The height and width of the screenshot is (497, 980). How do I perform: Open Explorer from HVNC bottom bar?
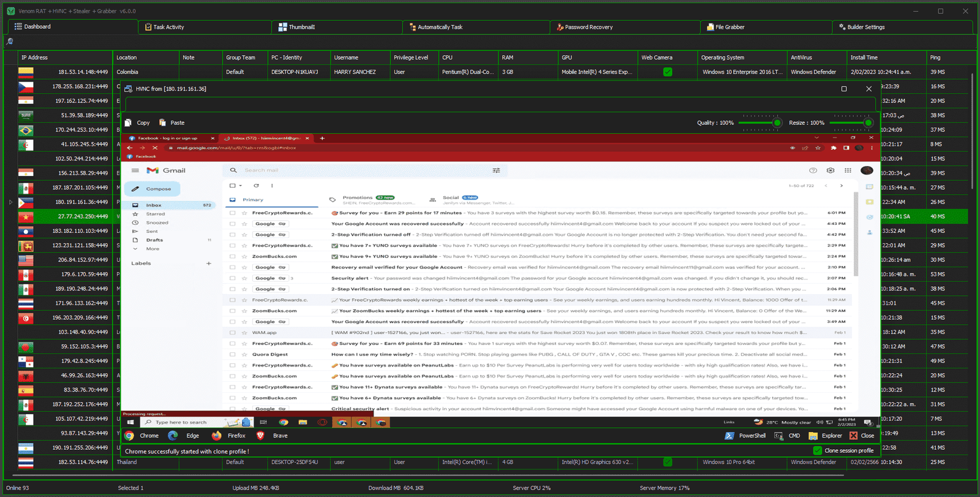(x=825, y=436)
